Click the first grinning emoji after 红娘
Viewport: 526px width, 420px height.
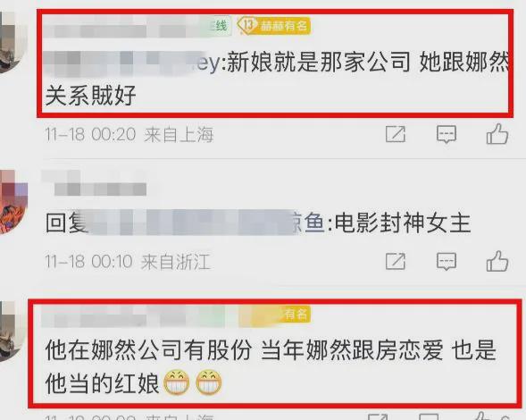click(177, 382)
